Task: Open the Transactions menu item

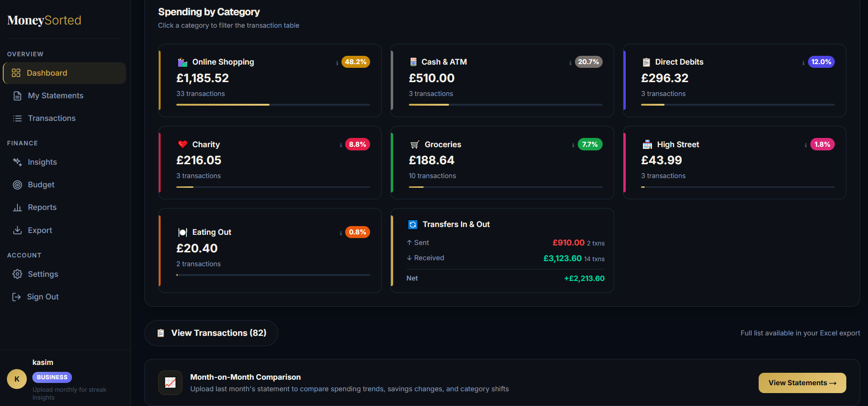Action: click(x=64, y=118)
